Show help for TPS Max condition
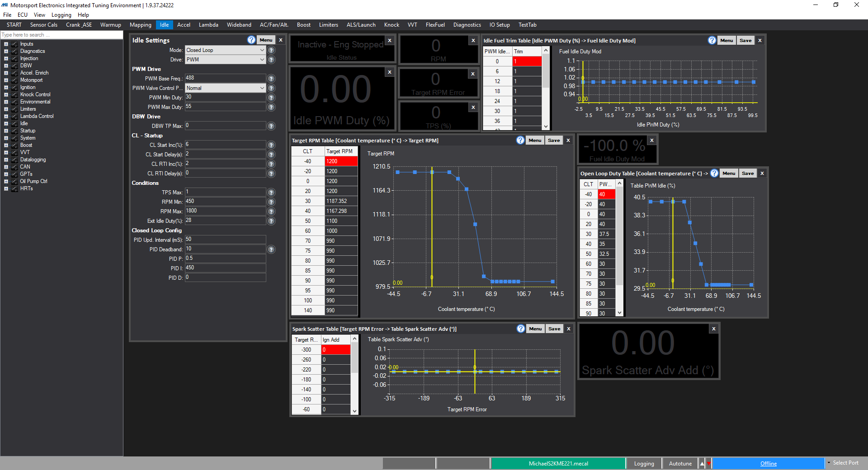Viewport: 868px width, 470px height. [x=271, y=193]
